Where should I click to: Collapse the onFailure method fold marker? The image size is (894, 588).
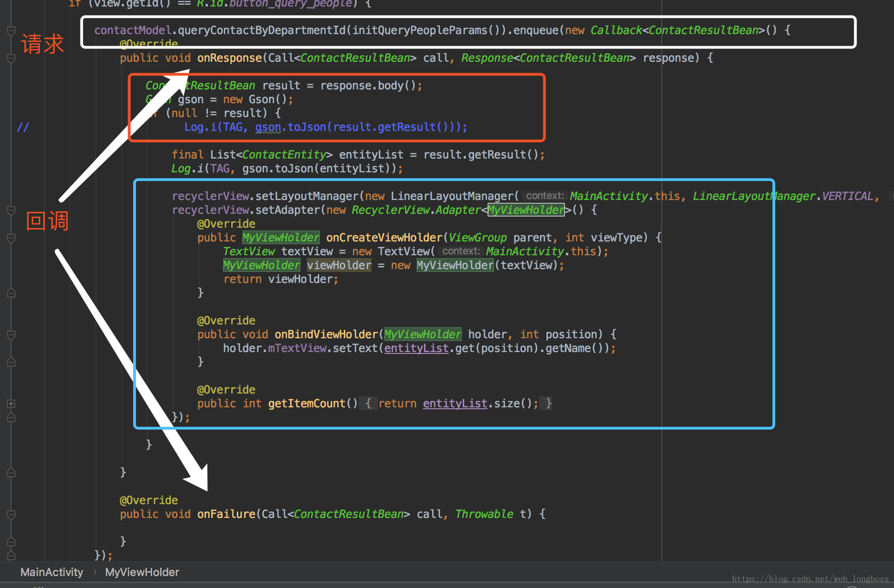(12, 515)
